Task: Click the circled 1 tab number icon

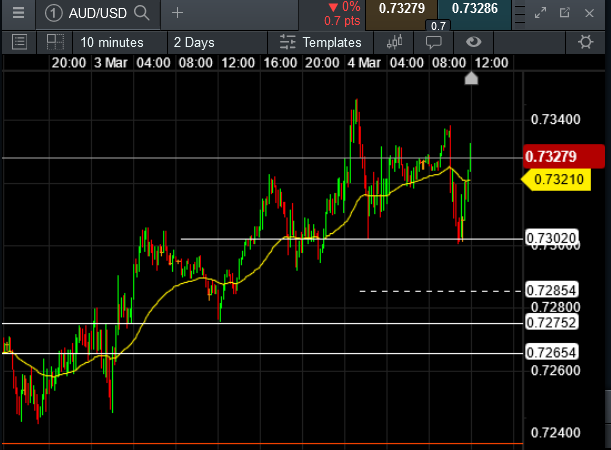Action: coord(53,13)
